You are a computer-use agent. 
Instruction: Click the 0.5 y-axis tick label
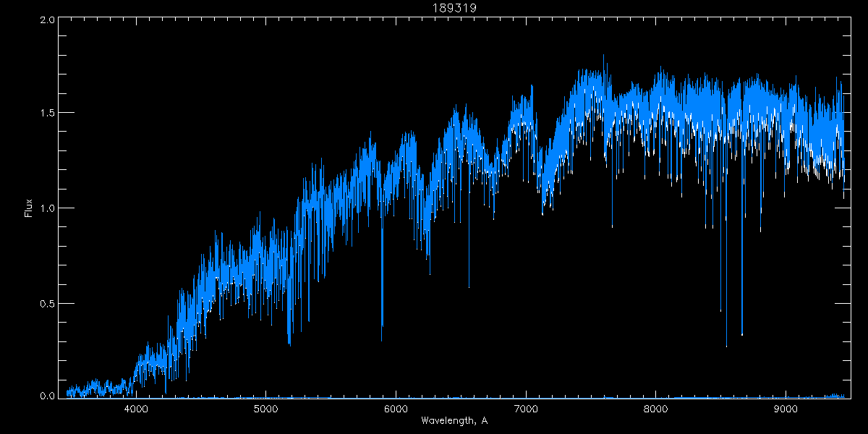pyautogui.click(x=46, y=303)
